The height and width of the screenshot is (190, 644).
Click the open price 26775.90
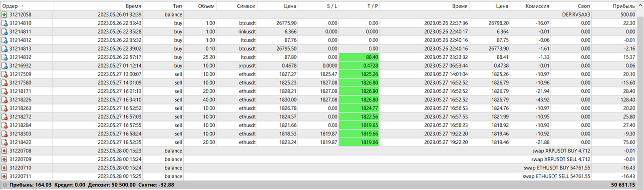point(287,23)
